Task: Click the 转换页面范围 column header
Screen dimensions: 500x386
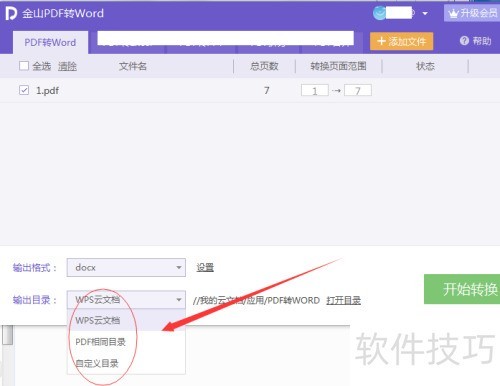Action: click(338, 66)
